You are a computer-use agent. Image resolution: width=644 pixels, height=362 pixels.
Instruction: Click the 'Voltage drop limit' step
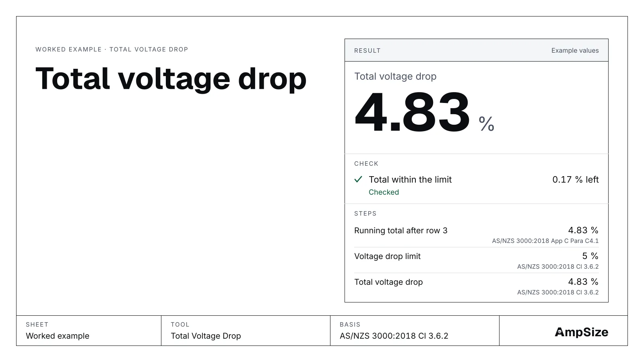[x=387, y=256]
